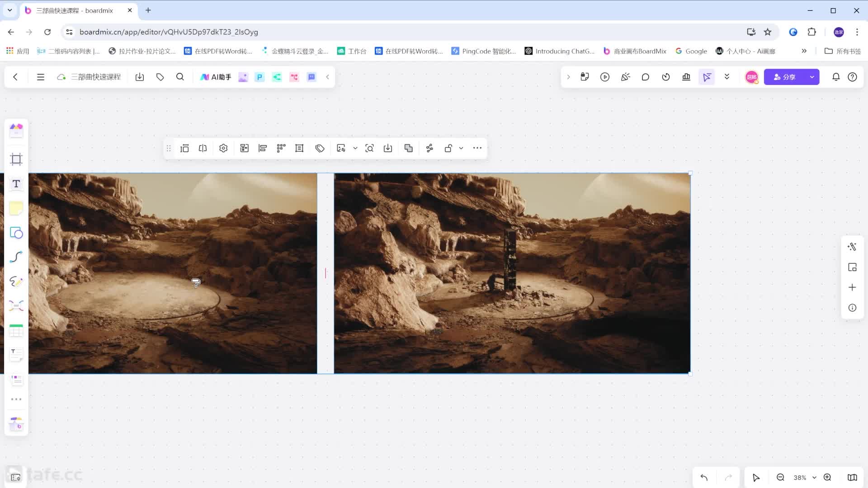The image size is (868, 488).
Task: Open the info icon on right panel
Action: [852, 308]
